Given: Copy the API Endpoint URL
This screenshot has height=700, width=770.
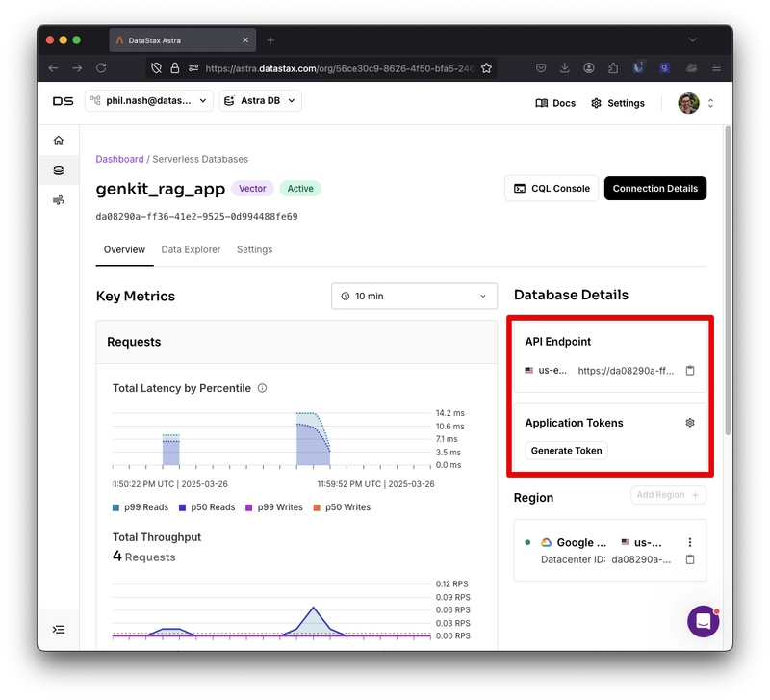Looking at the screenshot, I should pos(690,371).
